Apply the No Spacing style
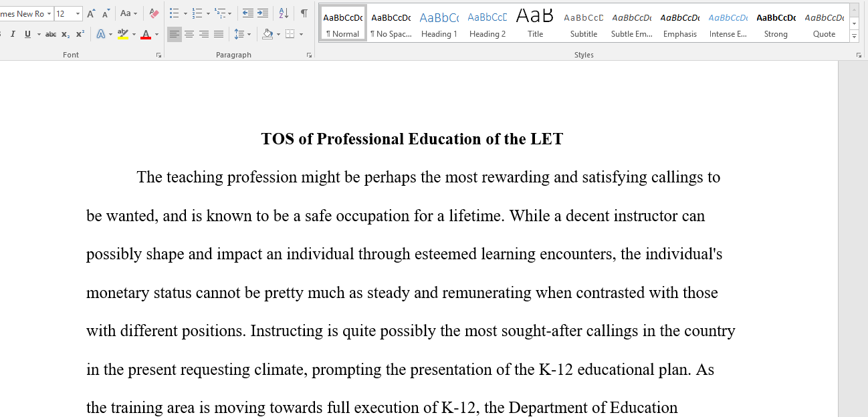The image size is (868, 417). coord(391,23)
